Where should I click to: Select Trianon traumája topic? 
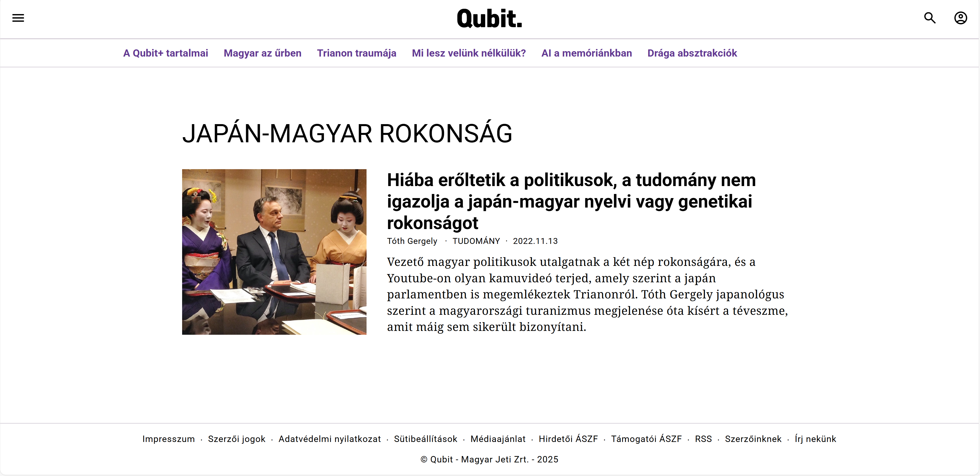(357, 53)
